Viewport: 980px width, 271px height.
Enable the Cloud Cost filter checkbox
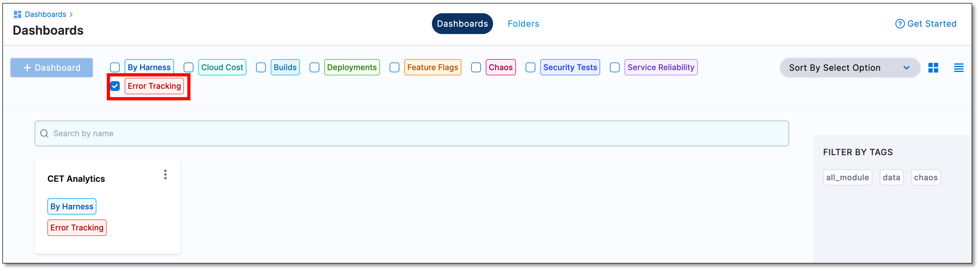(188, 67)
